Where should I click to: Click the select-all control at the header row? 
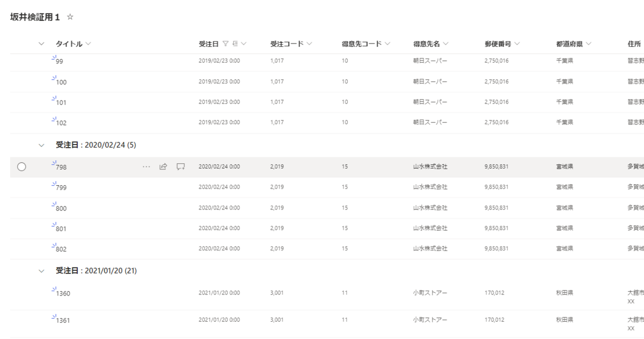click(41, 44)
